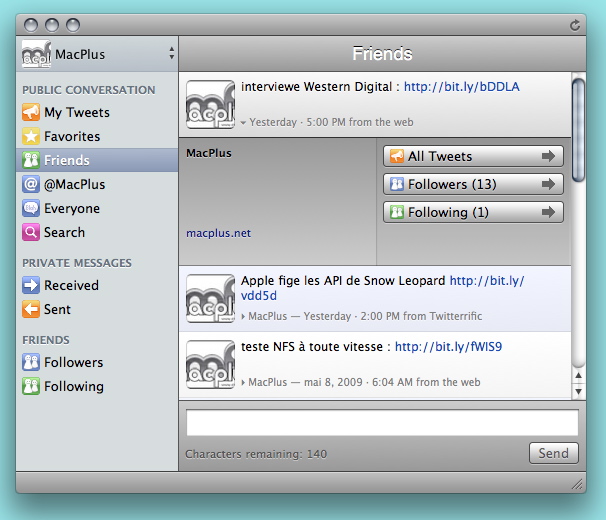Click the timeline scrollbar thumb
Screen dimensions: 606x520
click(x=578, y=130)
